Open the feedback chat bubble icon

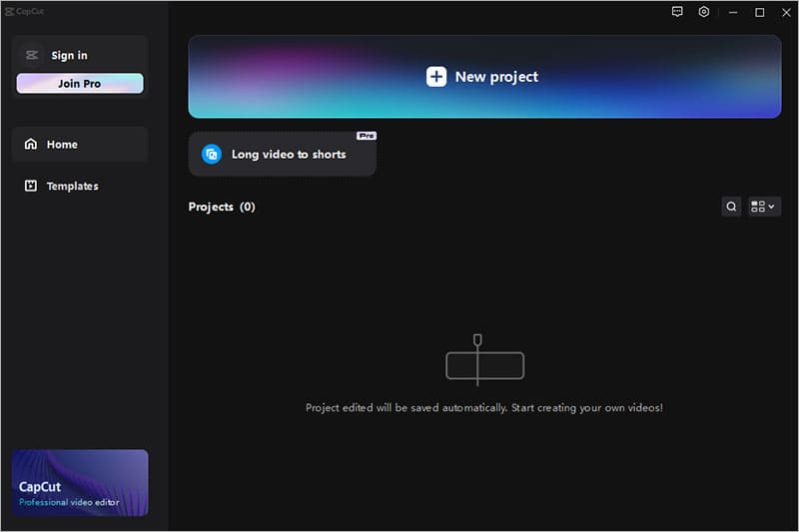(677, 12)
